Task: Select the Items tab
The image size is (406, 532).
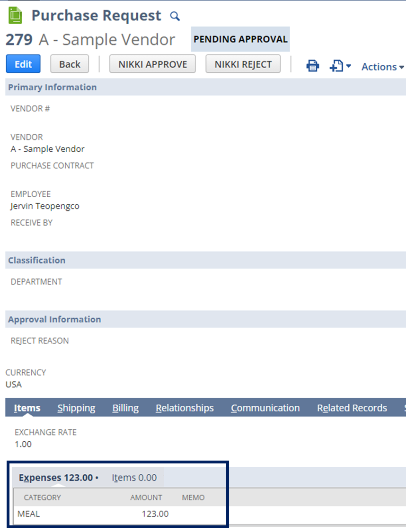Action: (27, 408)
